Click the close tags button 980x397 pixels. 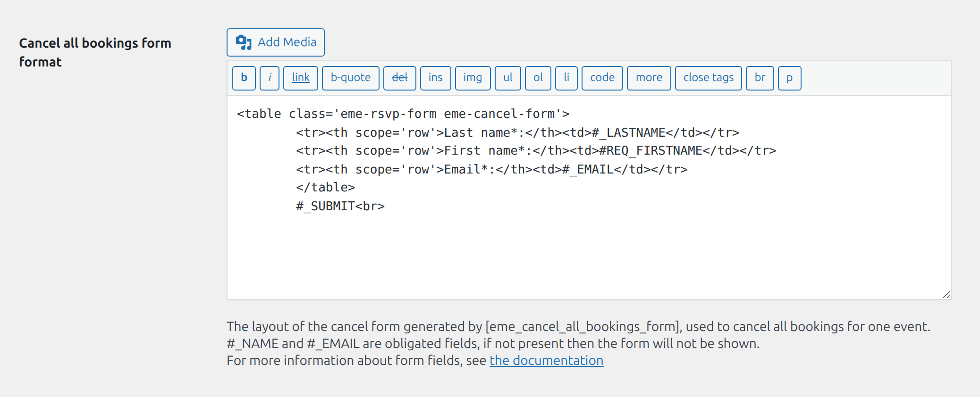(x=708, y=78)
